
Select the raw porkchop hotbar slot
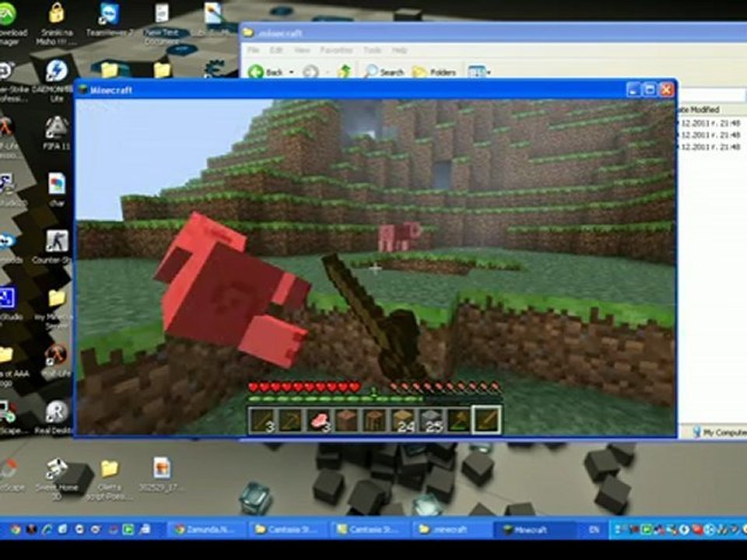click(319, 421)
